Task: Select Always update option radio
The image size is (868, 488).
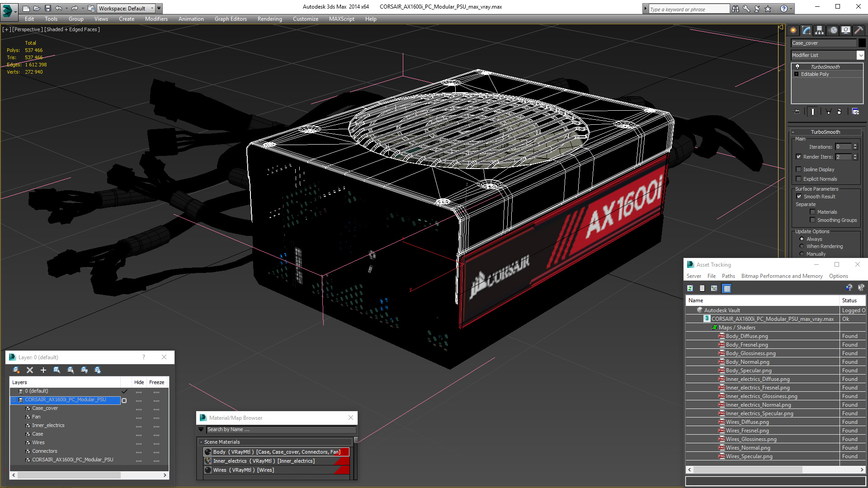Action: [x=802, y=239]
